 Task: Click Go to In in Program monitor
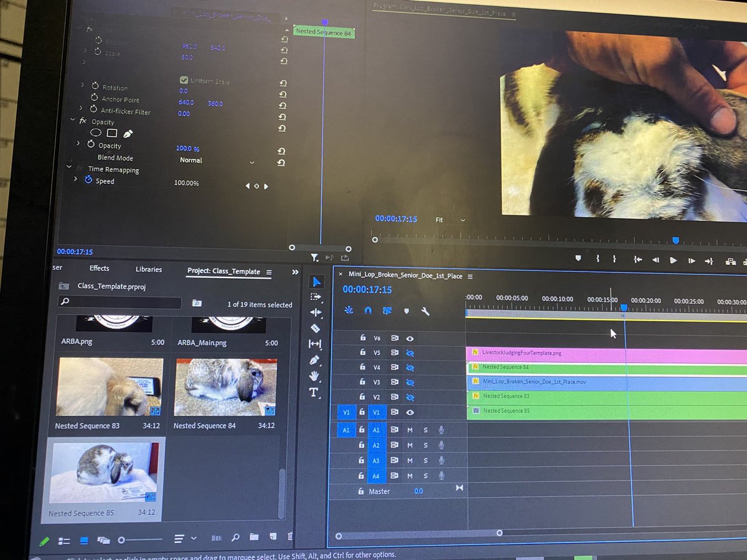638,259
